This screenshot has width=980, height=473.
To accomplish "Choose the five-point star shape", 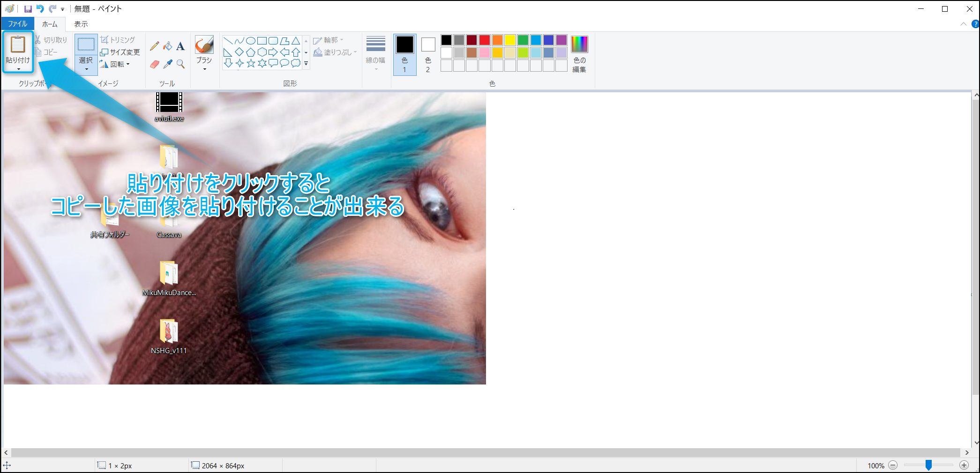I will (x=251, y=63).
